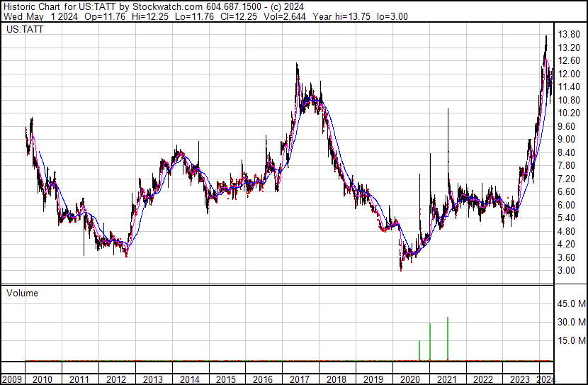Click the Stockwatch.com text in the title
This screenshot has height=385, width=588.
[168, 7]
